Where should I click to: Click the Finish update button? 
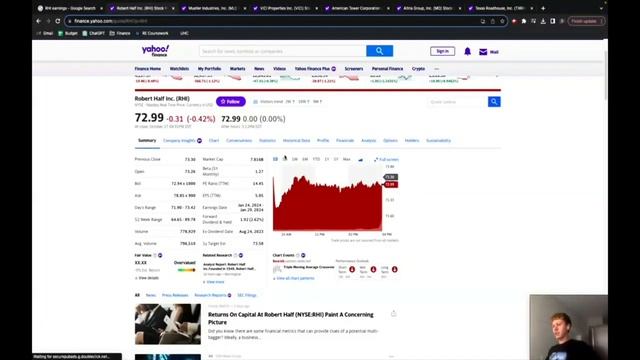pyautogui.click(x=586, y=21)
